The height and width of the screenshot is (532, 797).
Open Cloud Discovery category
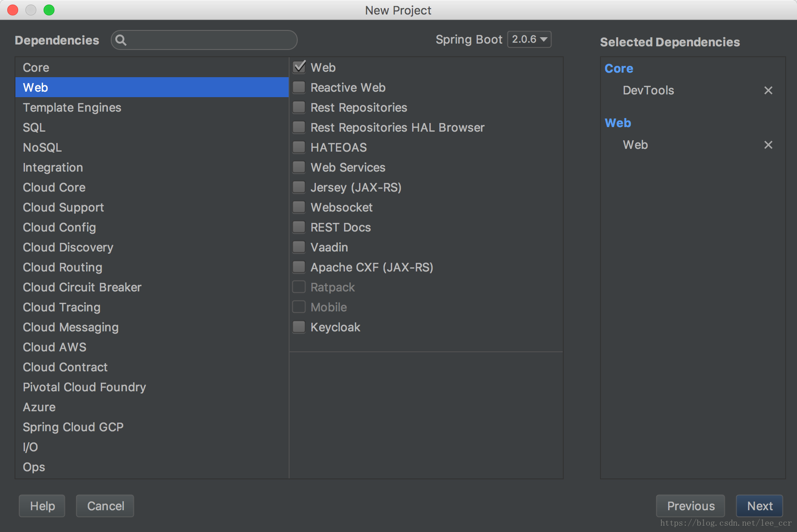[152, 247]
